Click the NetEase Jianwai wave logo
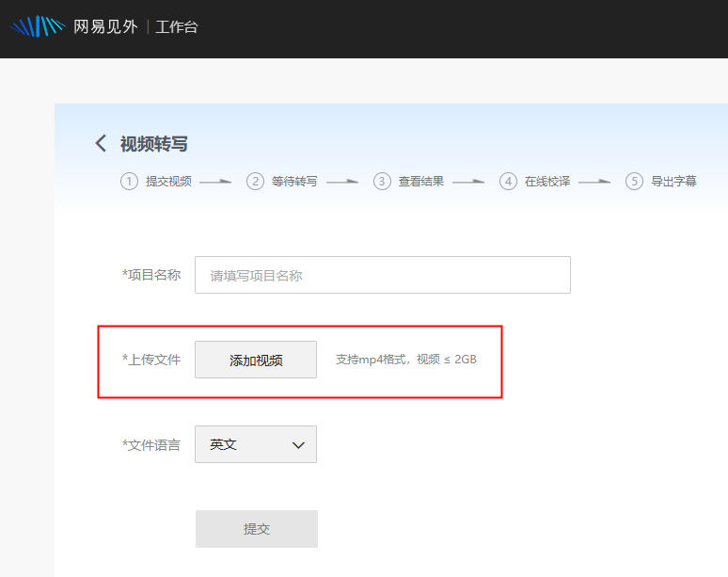 (x=37, y=26)
